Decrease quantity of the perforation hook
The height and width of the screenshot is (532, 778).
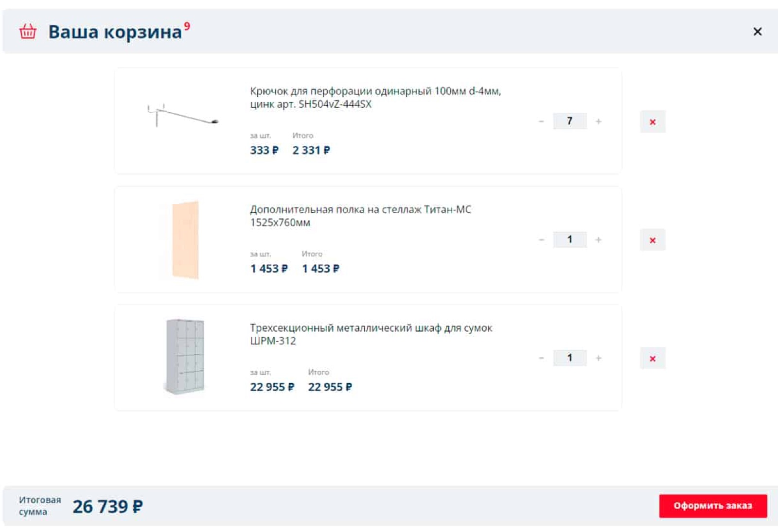[541, 121]
